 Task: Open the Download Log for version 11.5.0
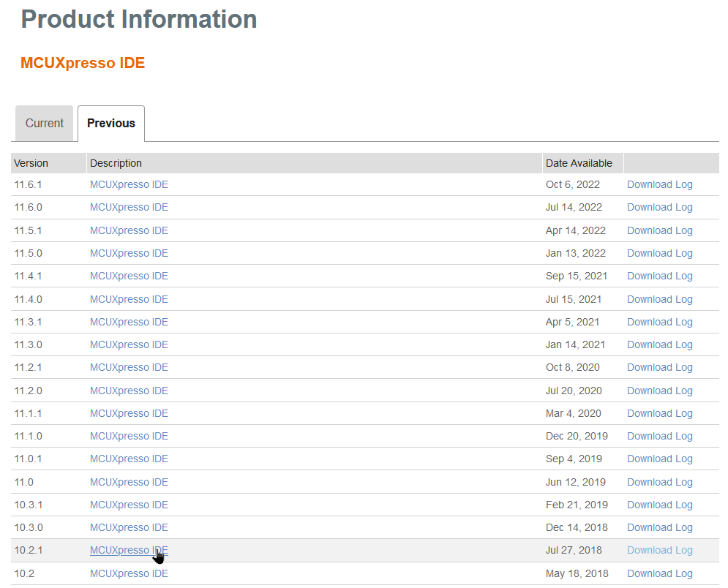(658, 253)
